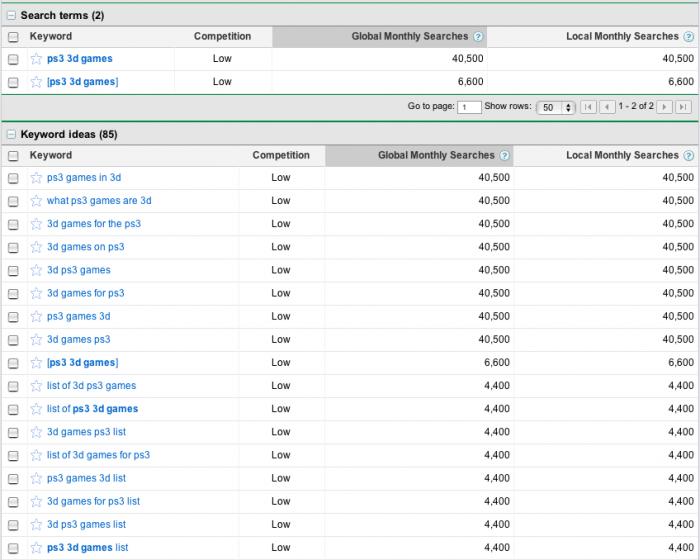Viewport: 700px width, 560px height.
Task: Open help for Search terms Local Monthly Searches
Action: tap(689, 37)
